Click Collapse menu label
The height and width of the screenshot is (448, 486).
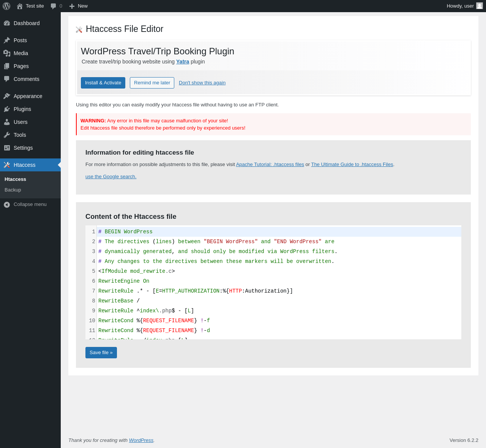tap(30, 204)
